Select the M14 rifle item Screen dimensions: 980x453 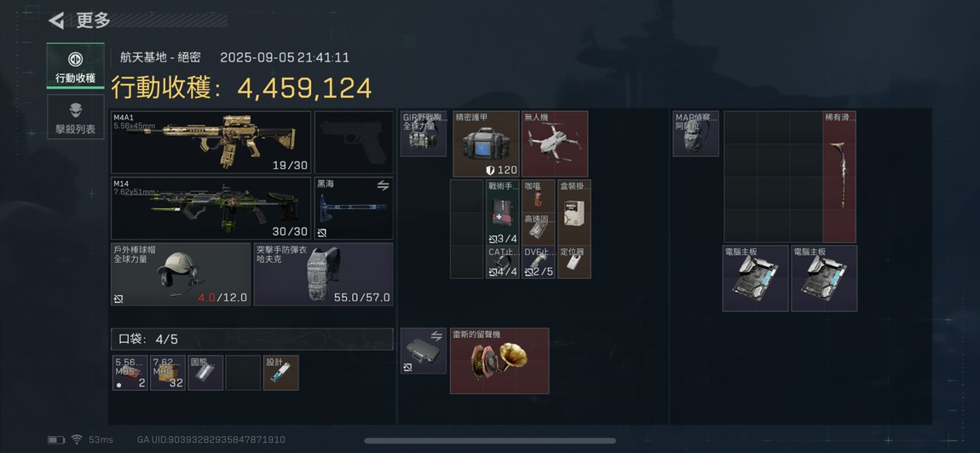pos(210,208)
